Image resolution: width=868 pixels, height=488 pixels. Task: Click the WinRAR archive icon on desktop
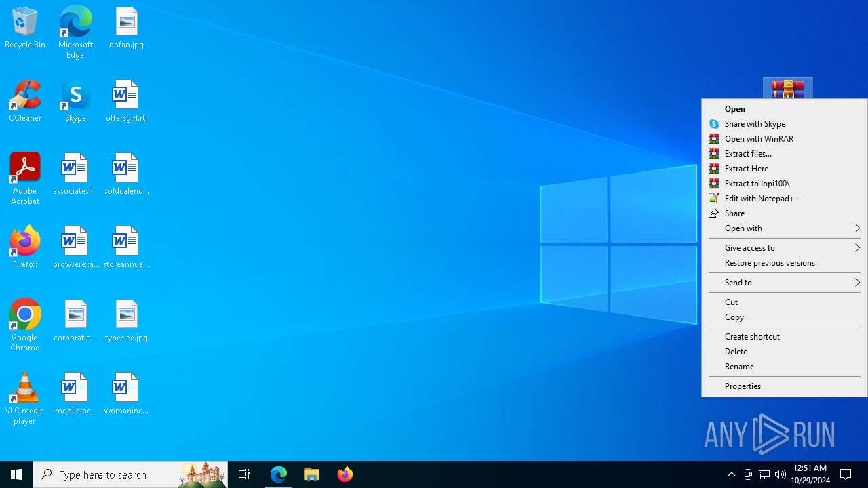[x=787, y=89]
